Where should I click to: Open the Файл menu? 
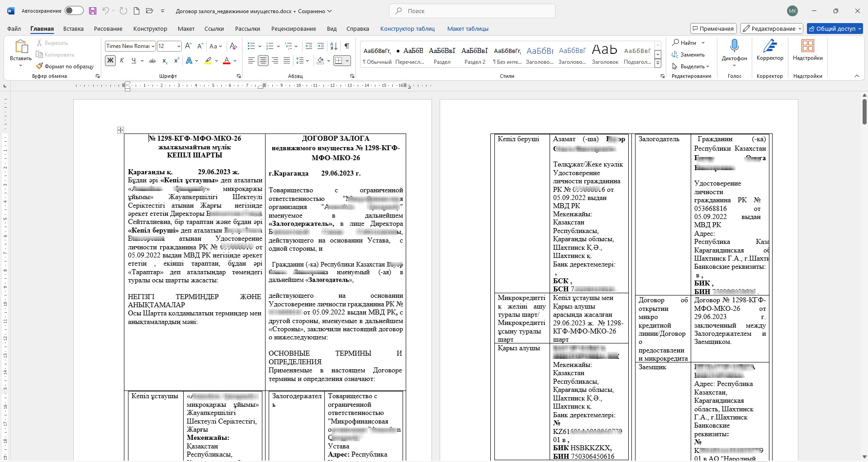[14, 29]
